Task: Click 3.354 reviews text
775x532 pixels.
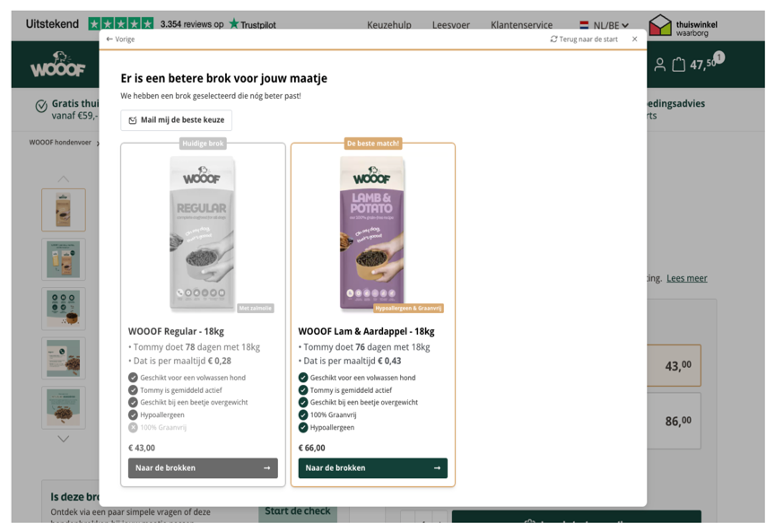Action: (192, 24)
